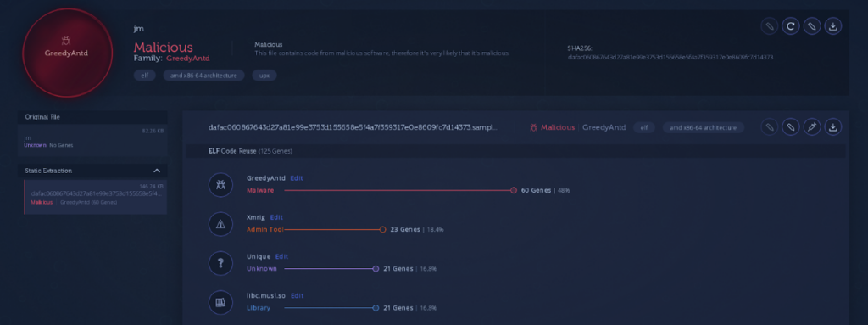868x325 pixels.
Task: Click the 60 Genes | 48% label
Action: [545, 190]
